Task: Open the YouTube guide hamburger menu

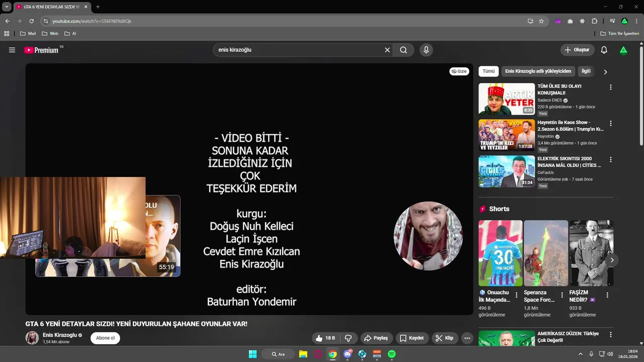Action: click(12, 50)
